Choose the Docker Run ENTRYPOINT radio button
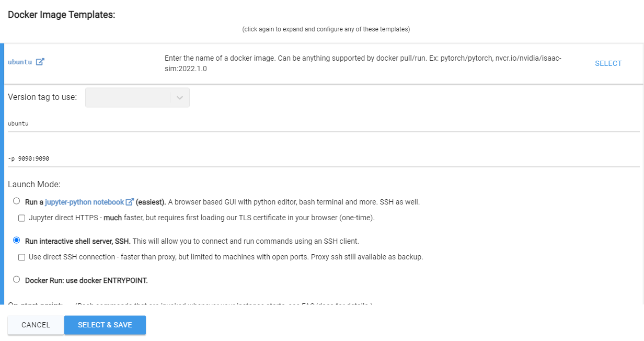644x341 pixels. 17,279
